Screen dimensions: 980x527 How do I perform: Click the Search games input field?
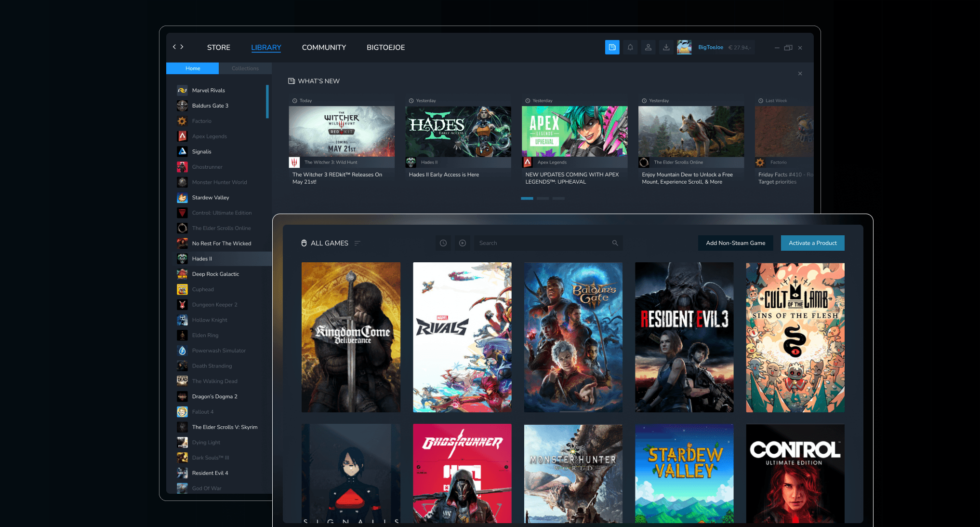[x=548, y=243]
